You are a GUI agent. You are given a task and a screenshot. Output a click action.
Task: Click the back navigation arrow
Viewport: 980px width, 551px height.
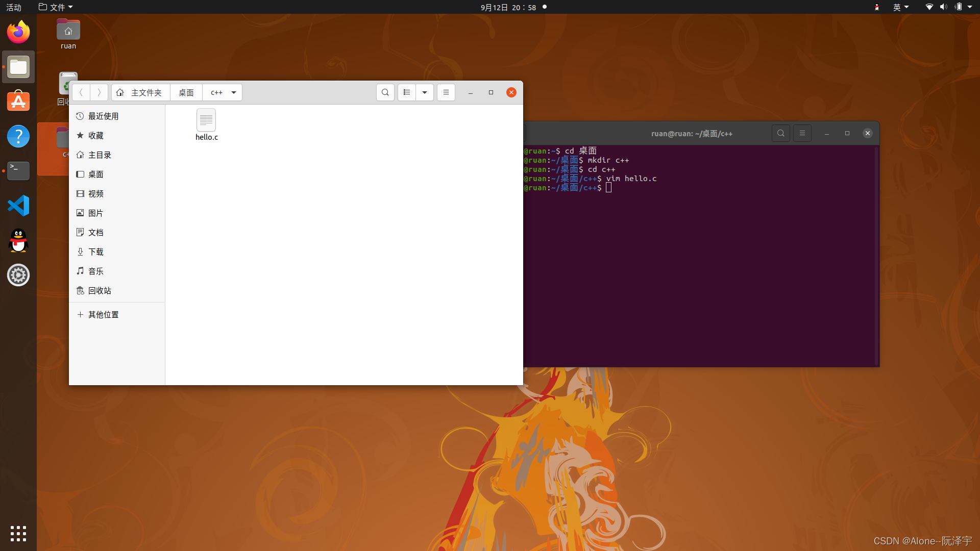pyautogui.click(x=81, y=92)
